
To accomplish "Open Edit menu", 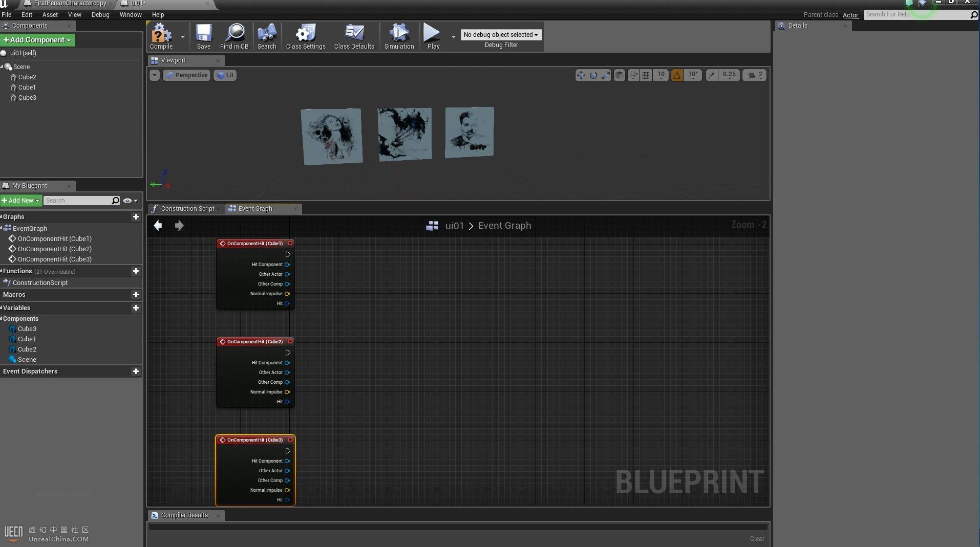I will tap(27, 15).
